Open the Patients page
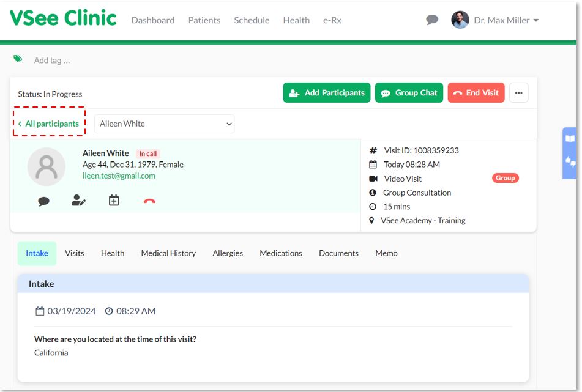 click(x=204, y=20)
